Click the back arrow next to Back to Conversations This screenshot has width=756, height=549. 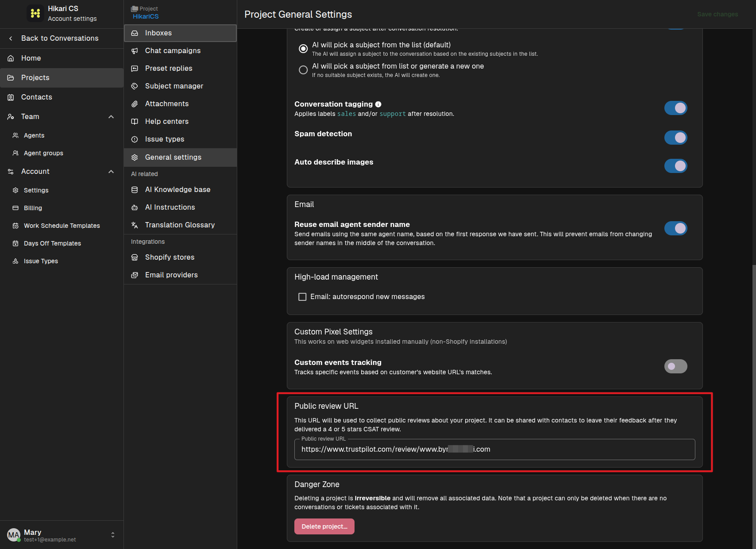click(x=11, y=38)
